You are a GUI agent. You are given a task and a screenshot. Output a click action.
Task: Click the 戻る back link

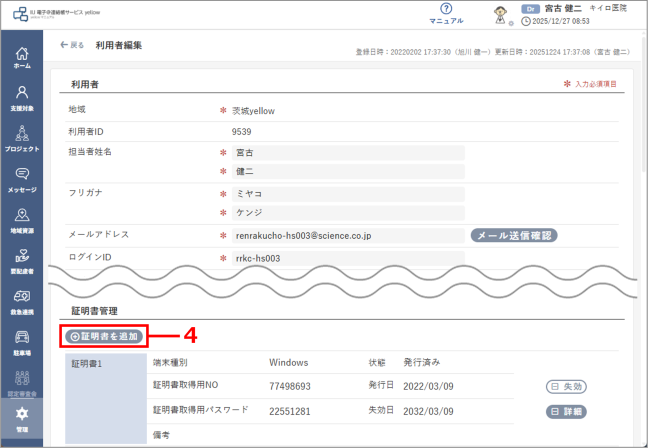pyautogui.click(x=72, y=45)
